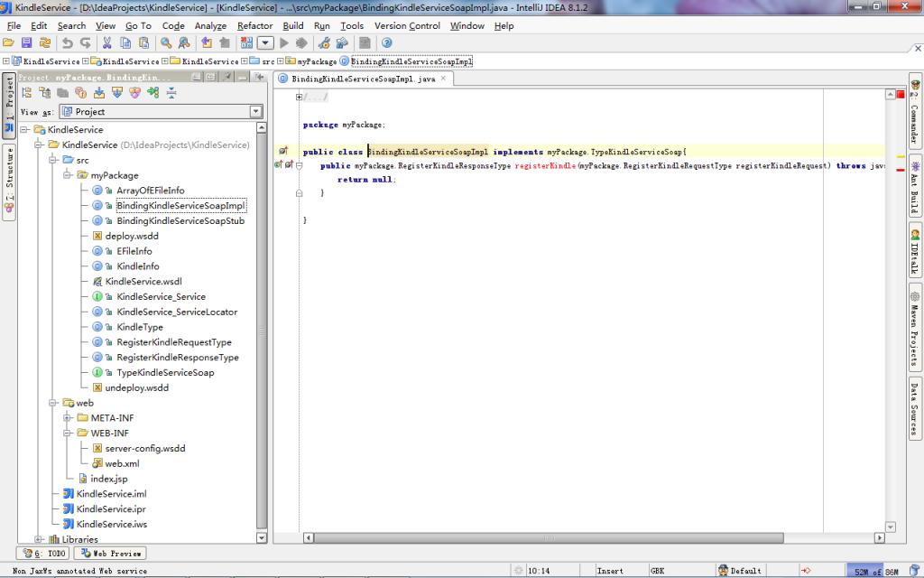Click the Redo arrow icon

pos(86,43)
